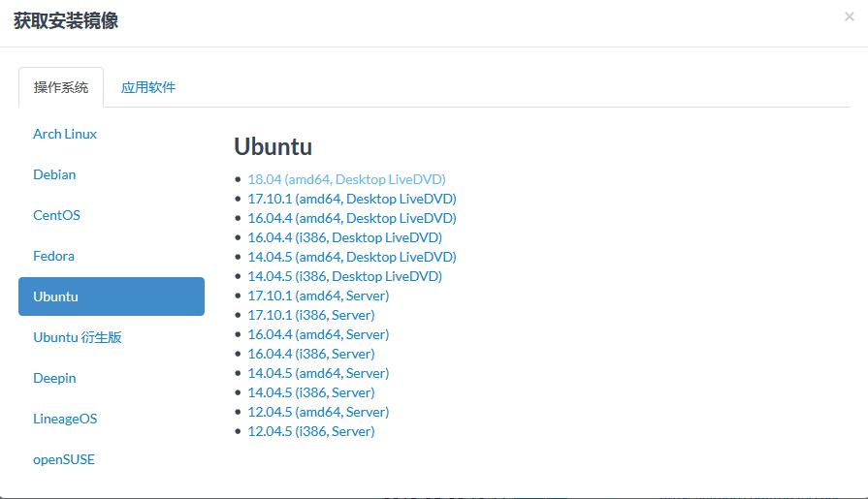Download 16.04.4 (i386, Server)
The height and width of the screenshot is (499, 868).
311,354
